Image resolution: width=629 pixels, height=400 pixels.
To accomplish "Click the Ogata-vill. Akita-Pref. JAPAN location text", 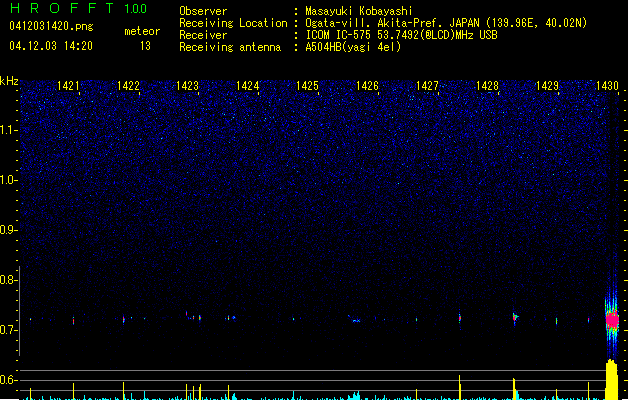I will point(446,23).
